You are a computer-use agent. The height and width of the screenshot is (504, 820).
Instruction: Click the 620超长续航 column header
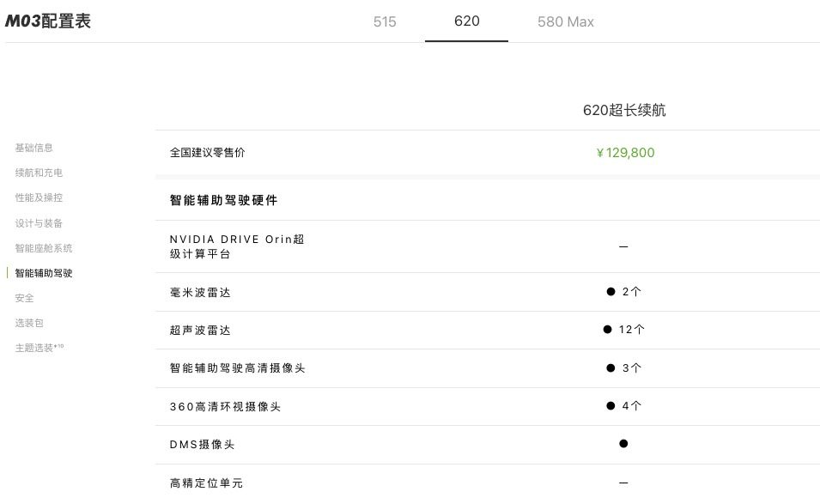pyautogui.click(x=624, y=110)
